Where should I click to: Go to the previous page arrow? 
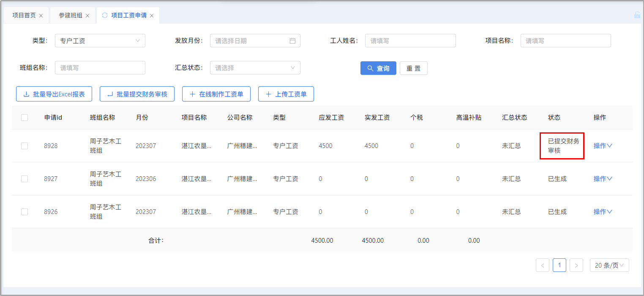coord(542,265)
